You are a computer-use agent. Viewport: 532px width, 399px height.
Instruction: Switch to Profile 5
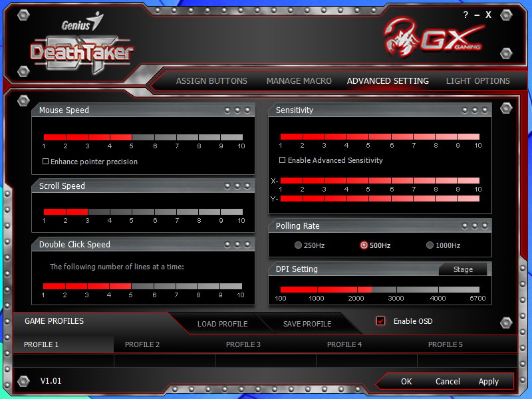click(x=445, y=344)
